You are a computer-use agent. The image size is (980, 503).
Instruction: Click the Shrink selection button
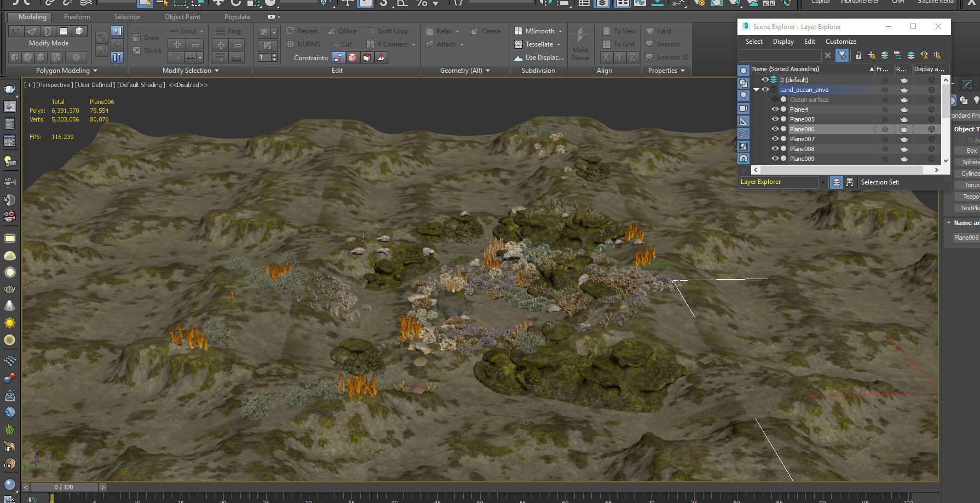click(x=147, y=51)
